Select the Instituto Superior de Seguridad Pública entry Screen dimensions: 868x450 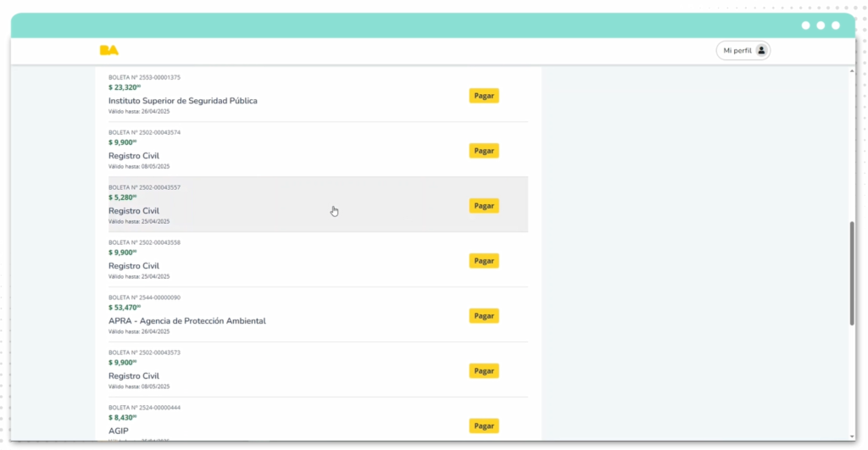click(182, 101)
